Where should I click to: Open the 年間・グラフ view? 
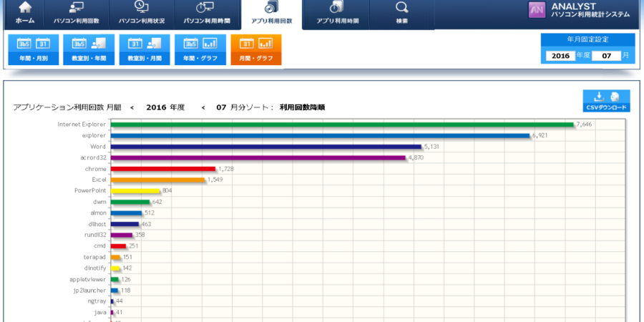click(200, 49)
